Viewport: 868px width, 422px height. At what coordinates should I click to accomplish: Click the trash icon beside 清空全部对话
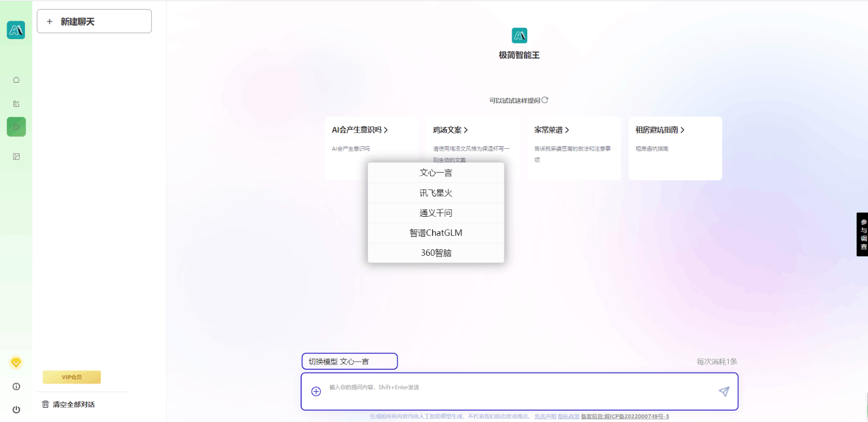coord(46,404)
